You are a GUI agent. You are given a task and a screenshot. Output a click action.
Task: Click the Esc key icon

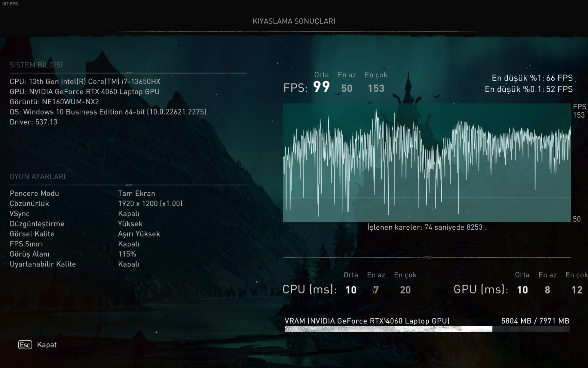[x=25, y=345]
